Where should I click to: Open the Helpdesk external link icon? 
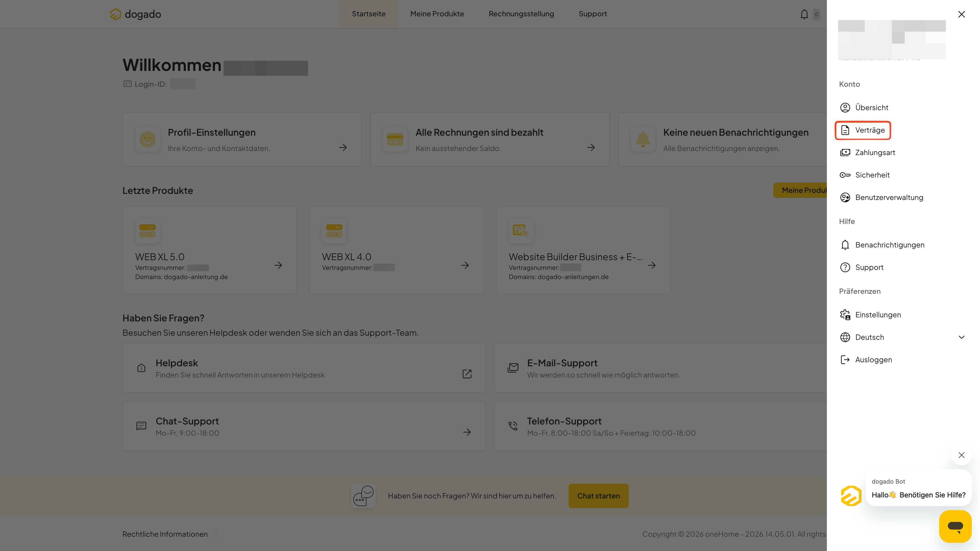pyautogui.click(x=467, y=374)
